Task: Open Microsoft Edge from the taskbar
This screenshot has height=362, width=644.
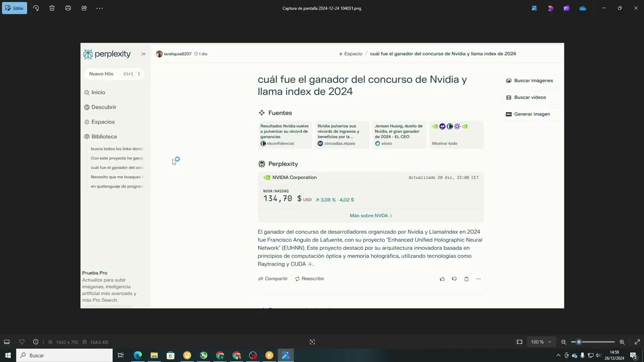Action: tap(138, 355)
